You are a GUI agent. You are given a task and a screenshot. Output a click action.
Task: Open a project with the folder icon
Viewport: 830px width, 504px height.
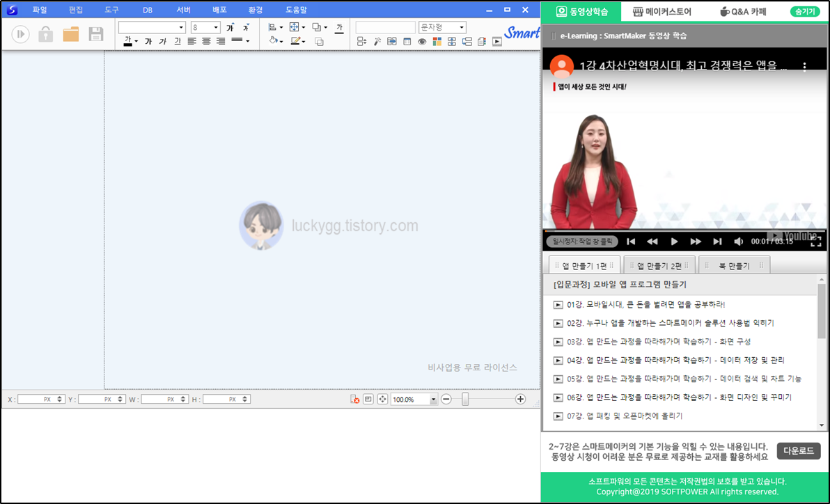click(71, 34)
